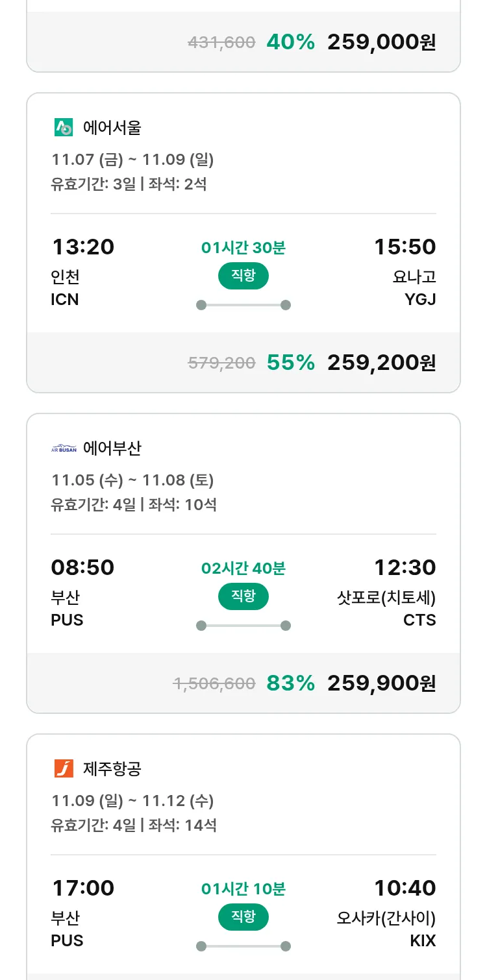
Task: Open the 제주항공 airline name
Action: click(112, 769)
